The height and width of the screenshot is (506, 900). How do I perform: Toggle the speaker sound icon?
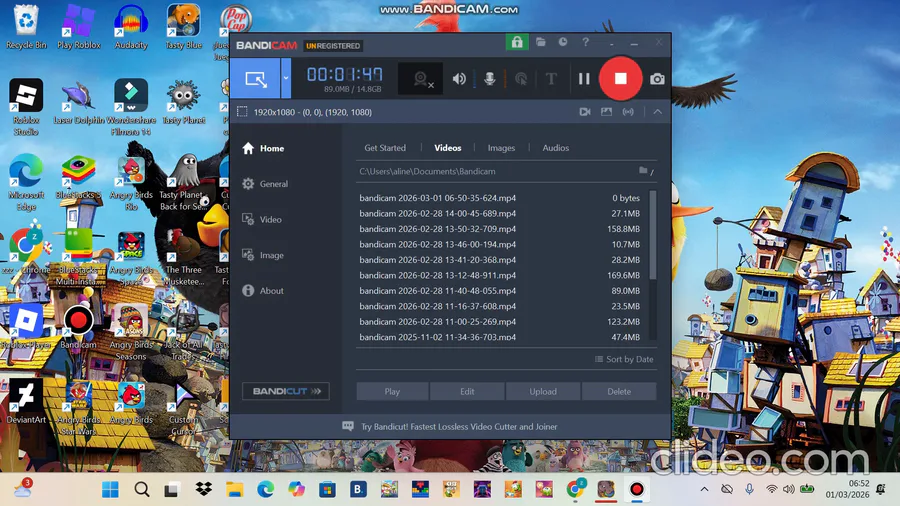[x=459, y=79]
